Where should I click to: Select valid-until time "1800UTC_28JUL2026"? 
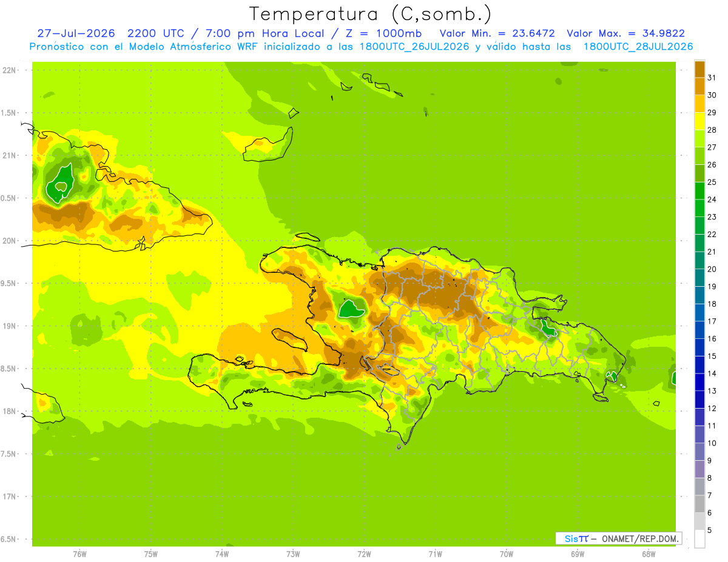[638, 47]
